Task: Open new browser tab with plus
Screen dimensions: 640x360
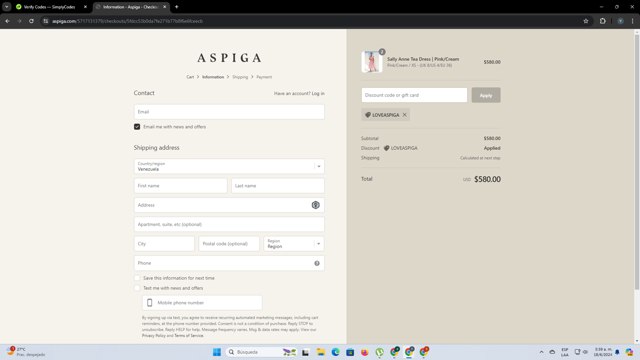Action: (x=176, y=7)
